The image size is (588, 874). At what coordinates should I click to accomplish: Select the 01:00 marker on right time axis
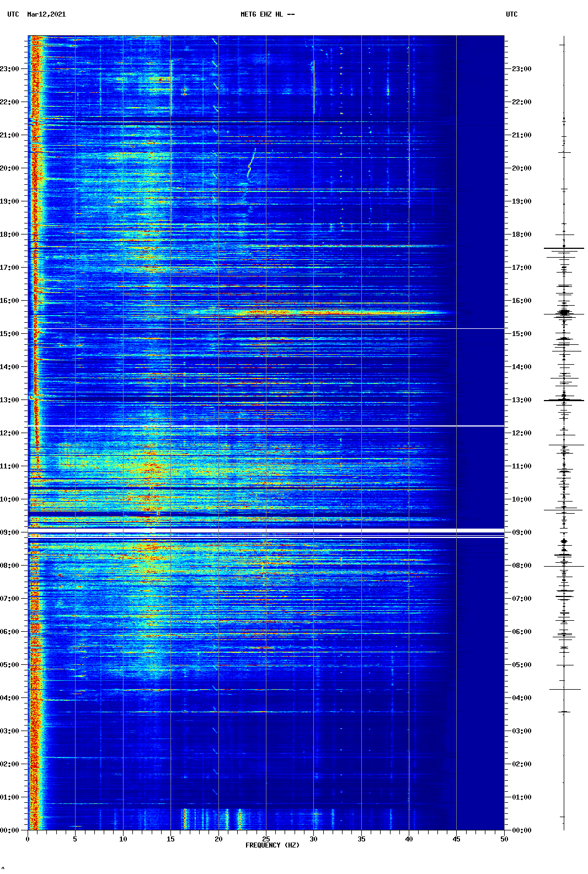(x=521, y=797)
